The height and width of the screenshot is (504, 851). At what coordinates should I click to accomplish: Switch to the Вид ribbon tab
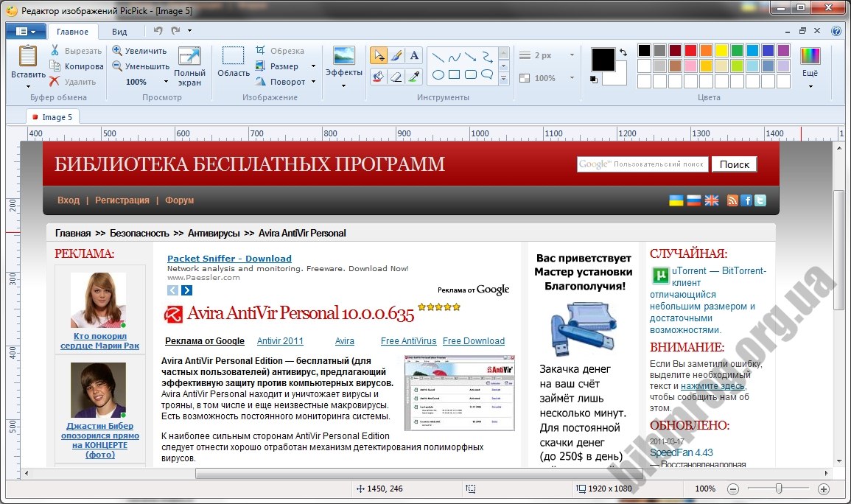coord(119,32)
